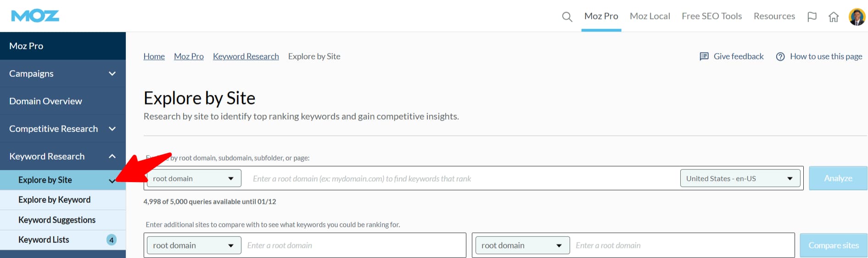Click the How to use help icon
Viewport: 868px width, 258px height.
click(x=780, y=57)
